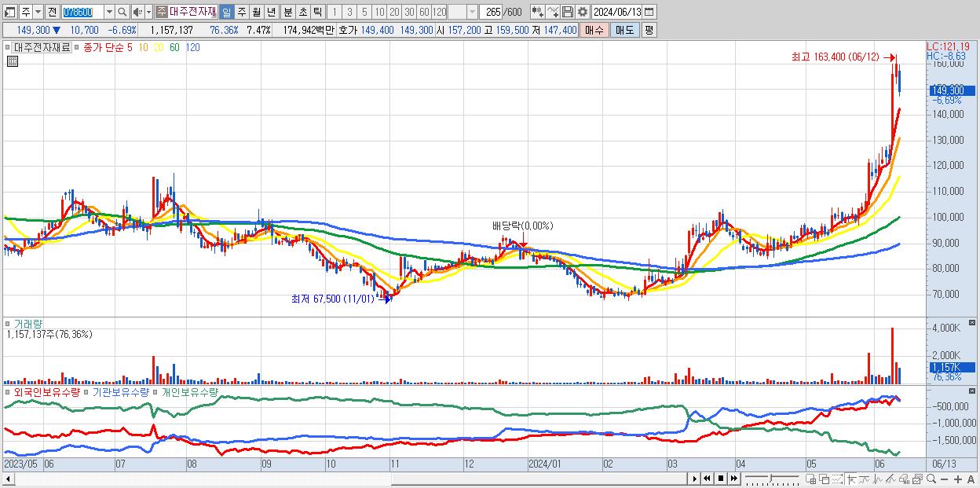
Task: Click the fast-forward button in chart controls
Action: tap(733, 479)
